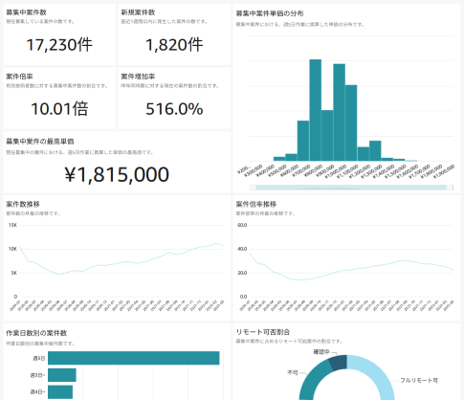Click the 20.0 axis label in 案件倍率推移
464x400 pixels.
(242, 273)
